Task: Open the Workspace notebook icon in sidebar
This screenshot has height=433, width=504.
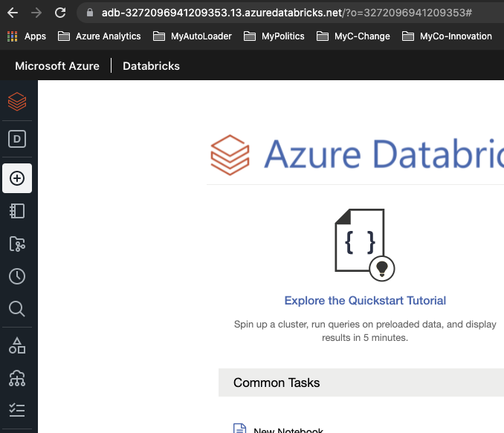Action: (17, 212)
